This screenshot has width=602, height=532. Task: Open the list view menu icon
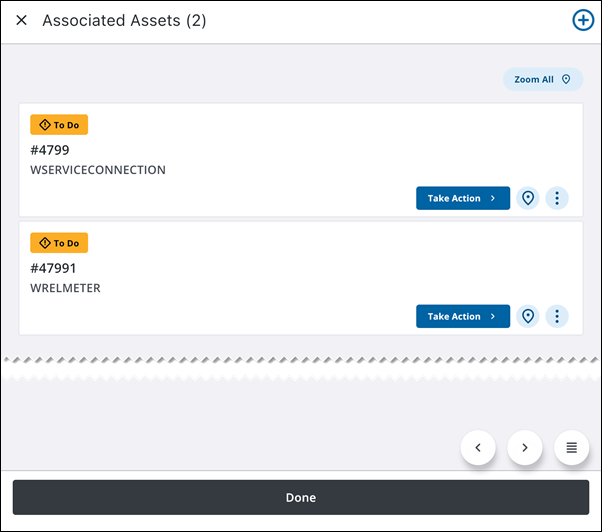coord(571,447)
